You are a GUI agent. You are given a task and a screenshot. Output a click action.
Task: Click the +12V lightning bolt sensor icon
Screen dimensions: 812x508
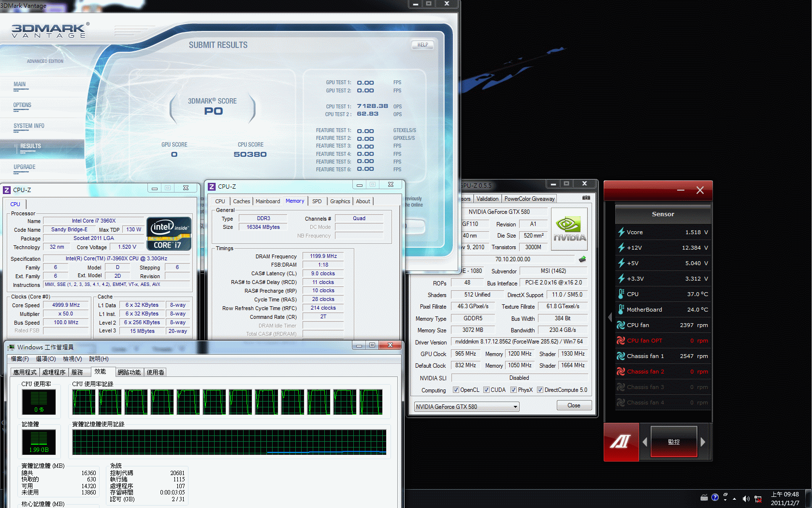tap(621, 248)
